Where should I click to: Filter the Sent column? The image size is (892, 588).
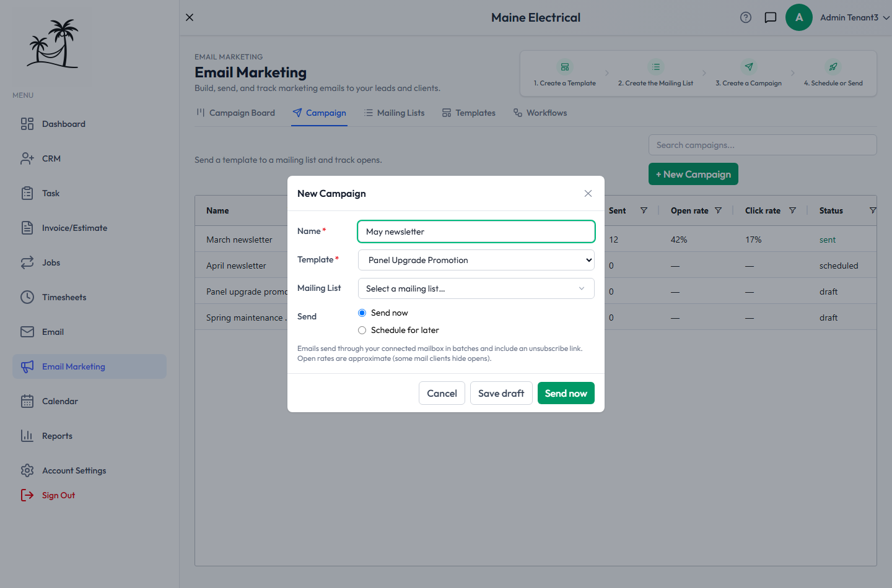644,210
